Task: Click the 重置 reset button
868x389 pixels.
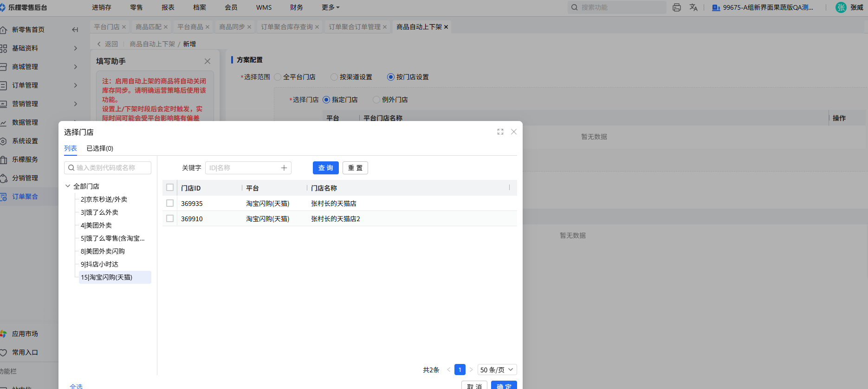Action: coord(355,168)
